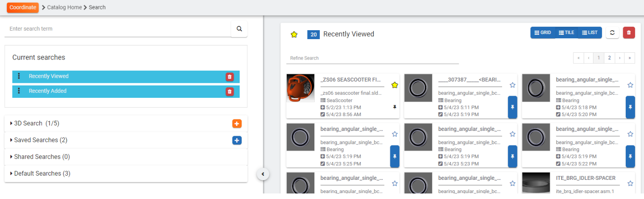This screenshot has width=644, height=199.
Task: Pin the bearing card modified 5/4/23 5:22 PM
Action: point(630,156)
